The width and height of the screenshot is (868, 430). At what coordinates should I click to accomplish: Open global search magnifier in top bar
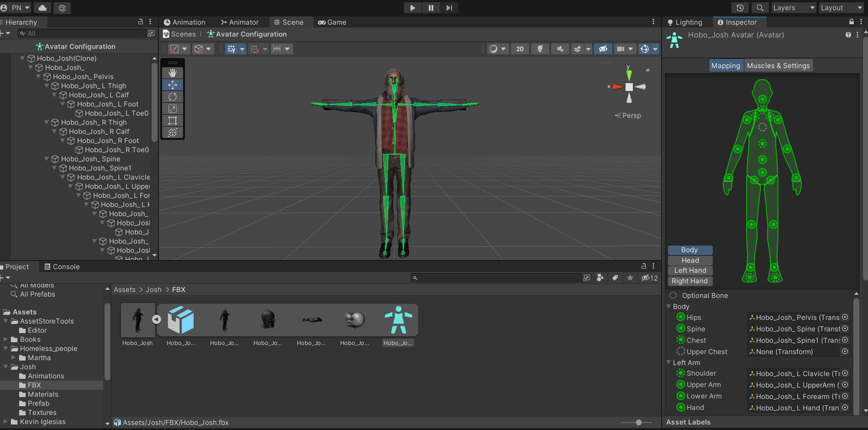760,8
